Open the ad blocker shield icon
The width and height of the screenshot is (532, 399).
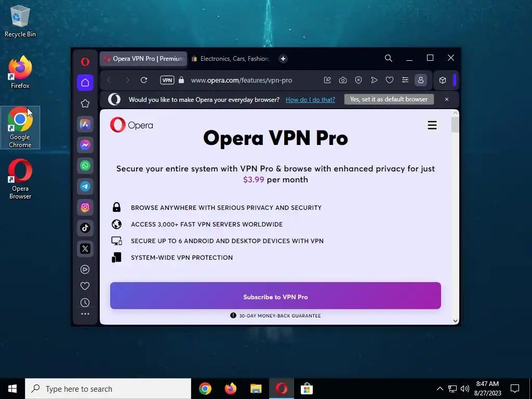(358, 80)
